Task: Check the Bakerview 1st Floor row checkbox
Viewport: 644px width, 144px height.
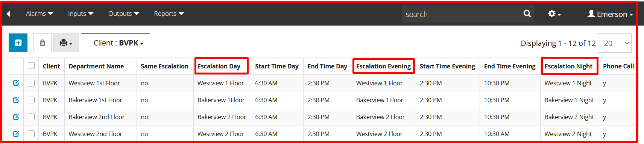Action: tap(31, 100)
